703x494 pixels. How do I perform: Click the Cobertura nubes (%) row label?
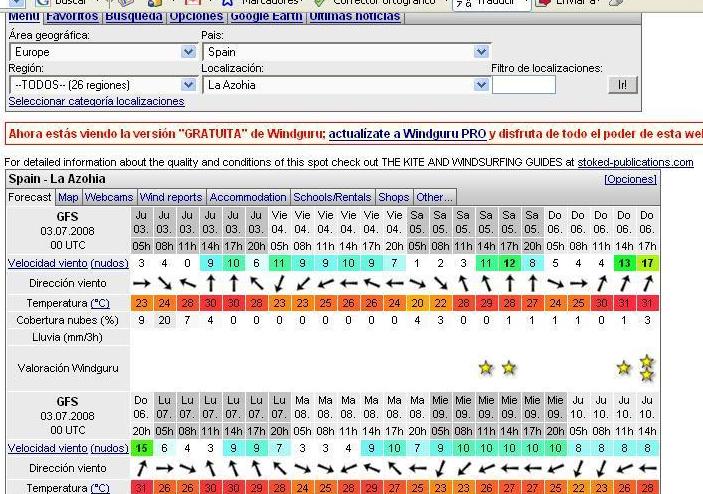(68, 321)
